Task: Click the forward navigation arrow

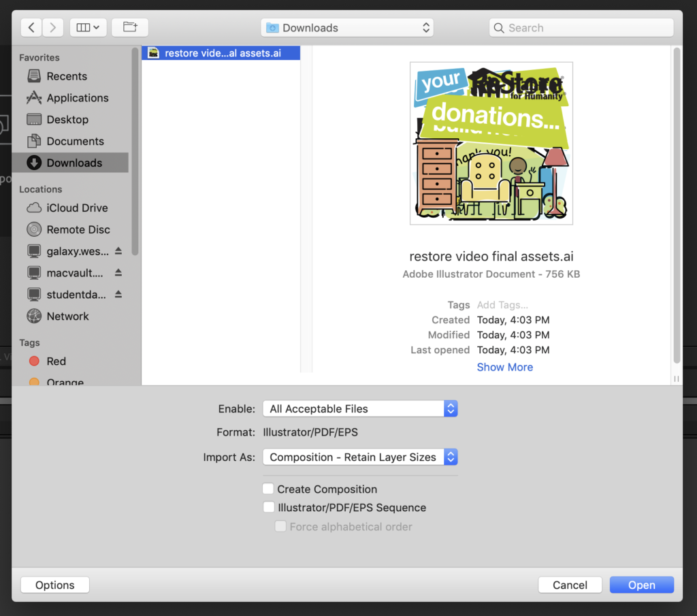Action: (52, 28)
